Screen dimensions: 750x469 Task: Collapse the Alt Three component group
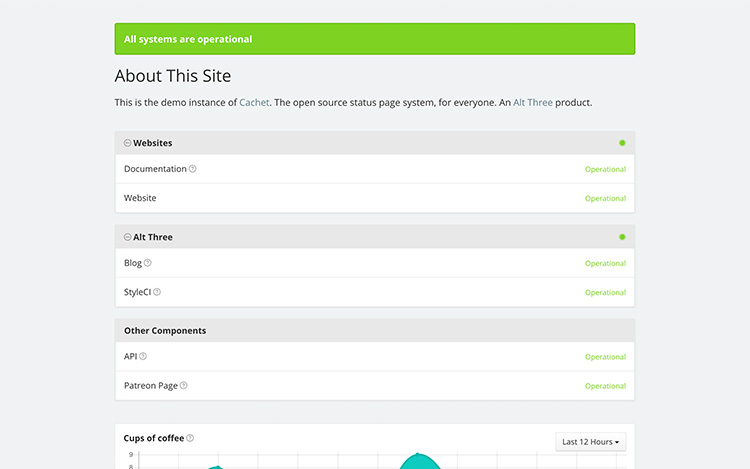click(x=127, y=237)
